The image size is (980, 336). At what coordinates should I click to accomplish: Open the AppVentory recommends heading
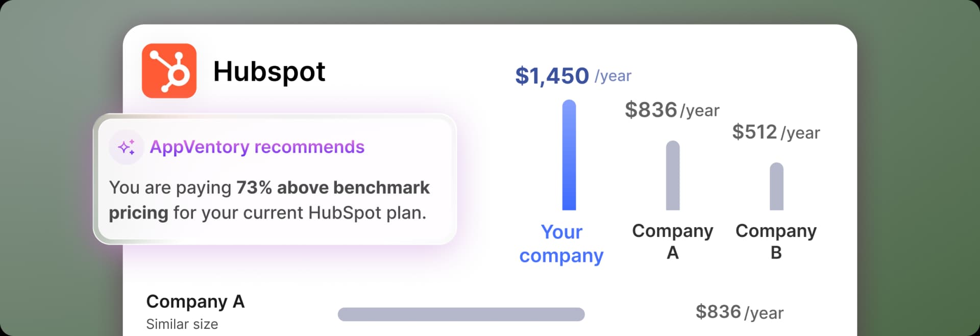[x=257, y=147]
